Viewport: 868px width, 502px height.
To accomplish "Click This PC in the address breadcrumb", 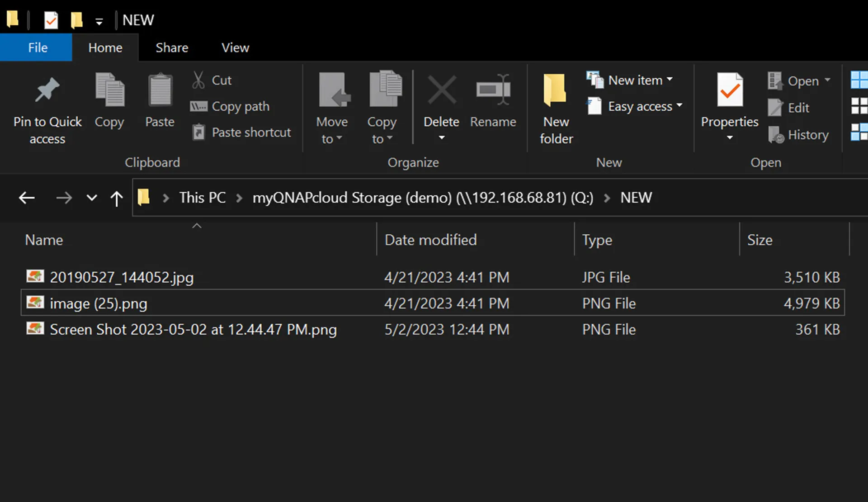I will pyautogui.click(x=202, y=198).
